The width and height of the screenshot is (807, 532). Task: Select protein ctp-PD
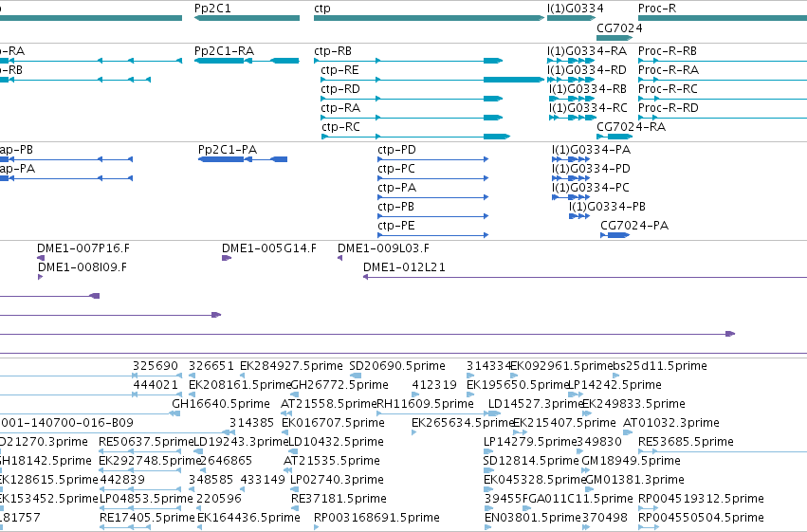[432, 159]
